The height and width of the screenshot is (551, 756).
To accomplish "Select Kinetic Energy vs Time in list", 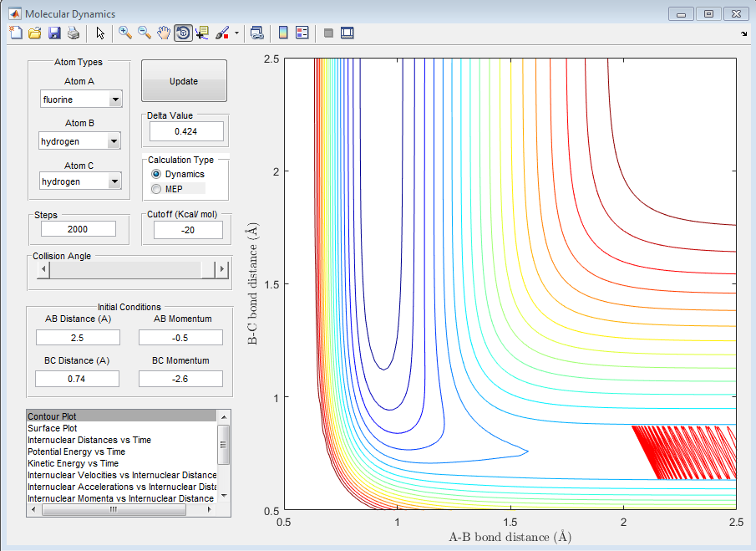I will tap(73, 463).
